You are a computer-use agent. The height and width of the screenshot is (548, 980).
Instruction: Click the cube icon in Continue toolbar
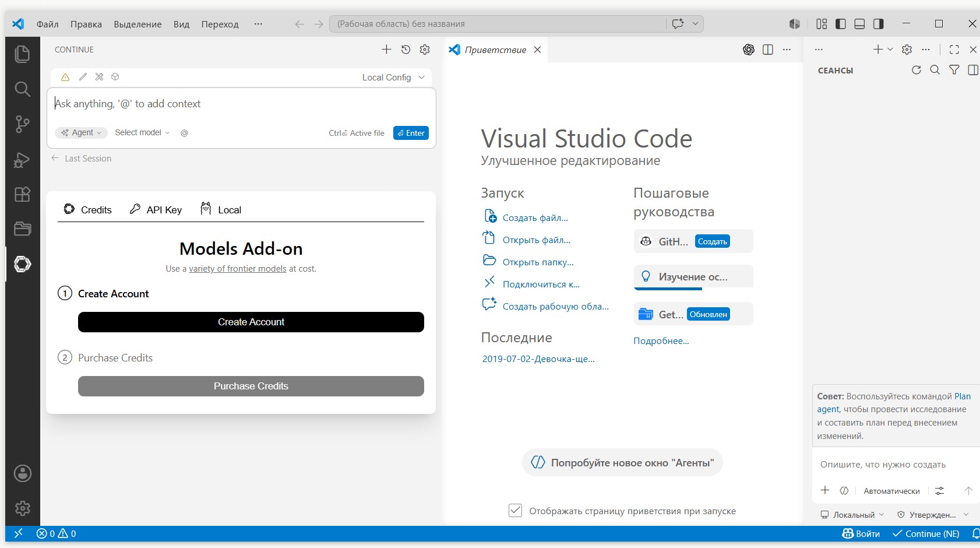point(115,77)
